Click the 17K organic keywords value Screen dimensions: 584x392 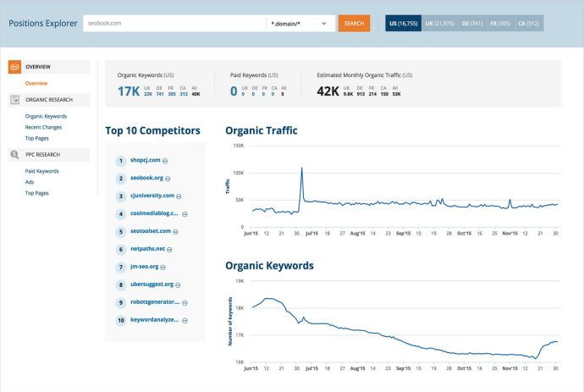coord(129,91)
